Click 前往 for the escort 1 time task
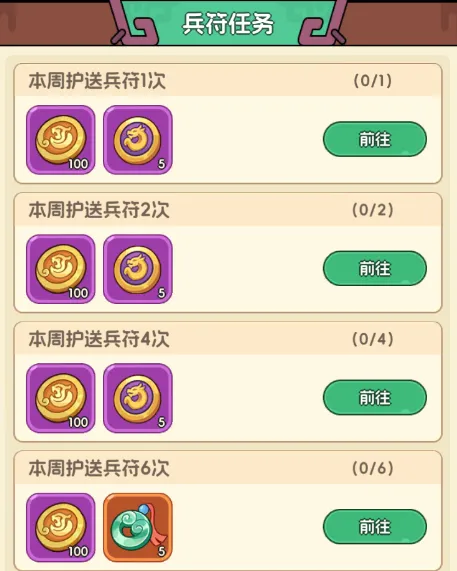Screen dimensions: 457x571 click(375, 139)
